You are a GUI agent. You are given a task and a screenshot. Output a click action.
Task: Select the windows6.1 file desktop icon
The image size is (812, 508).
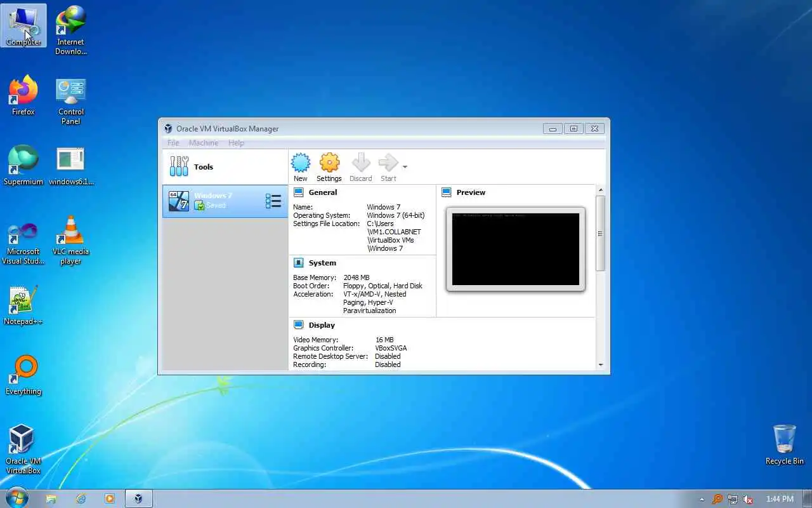(71, 166)
